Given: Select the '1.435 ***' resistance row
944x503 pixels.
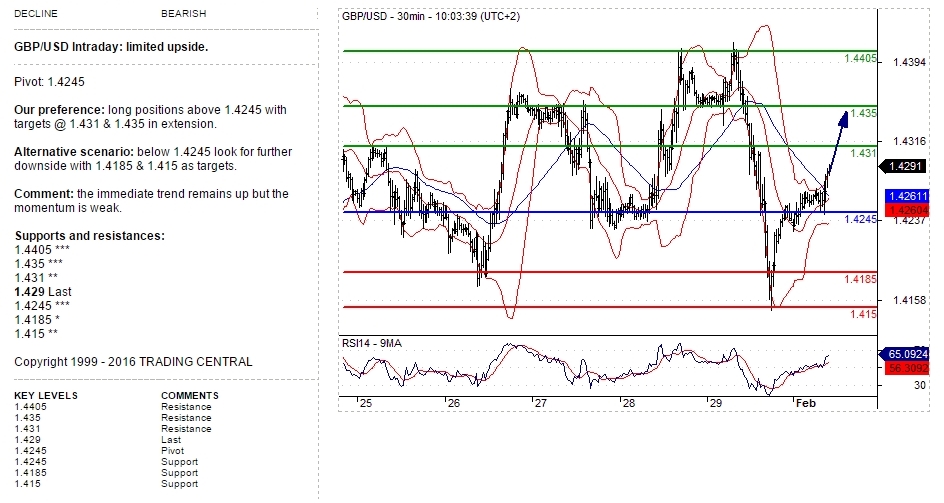Looking at the screenshot, I should [39, 264].
